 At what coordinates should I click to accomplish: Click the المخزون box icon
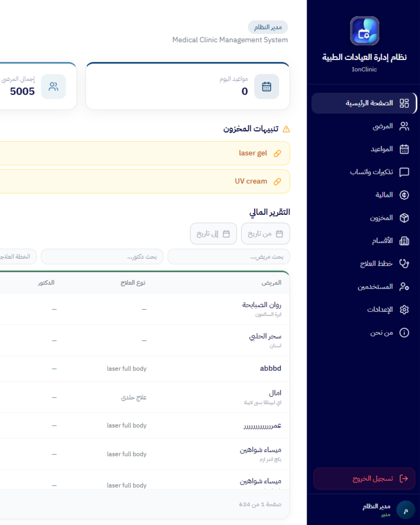(x=404, y=218)
